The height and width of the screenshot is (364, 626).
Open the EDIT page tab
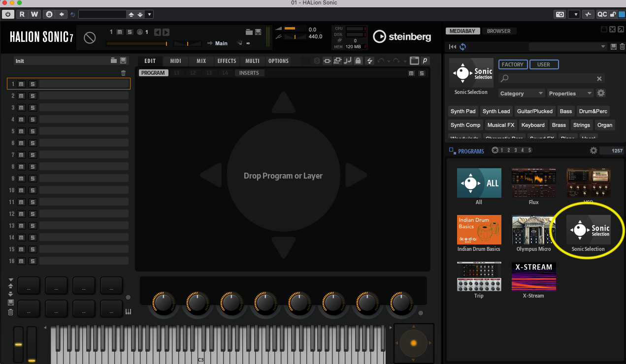tap(150, 61)
